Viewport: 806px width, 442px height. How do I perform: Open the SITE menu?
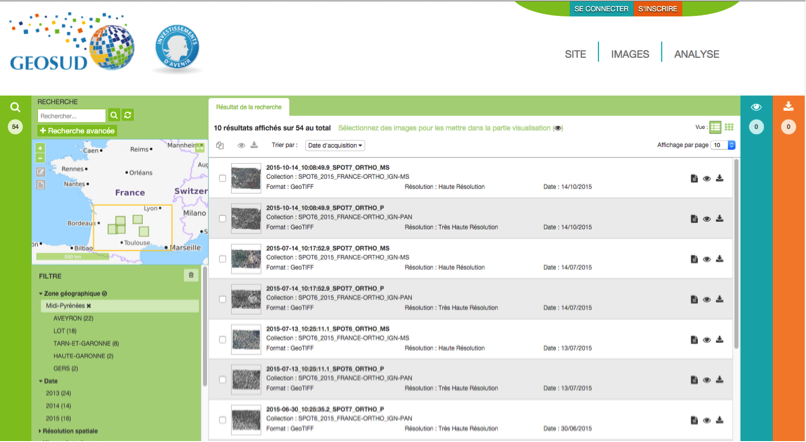[x=575, y=54]
